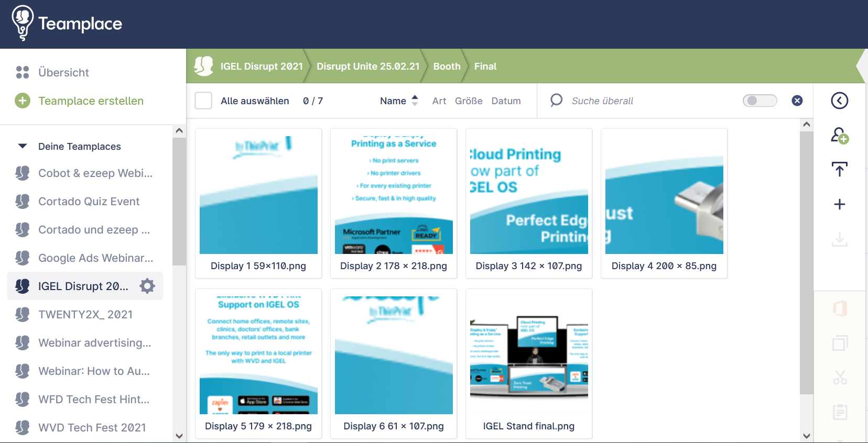Click the plus icon in right toolbar
This screenshot has width=868, height=443.
840,204
